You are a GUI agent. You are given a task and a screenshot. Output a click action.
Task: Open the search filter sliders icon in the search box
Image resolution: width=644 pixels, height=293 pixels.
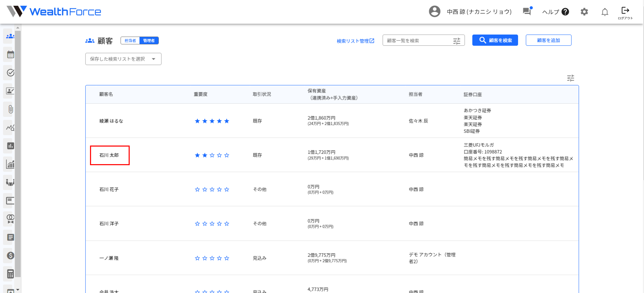457,41
